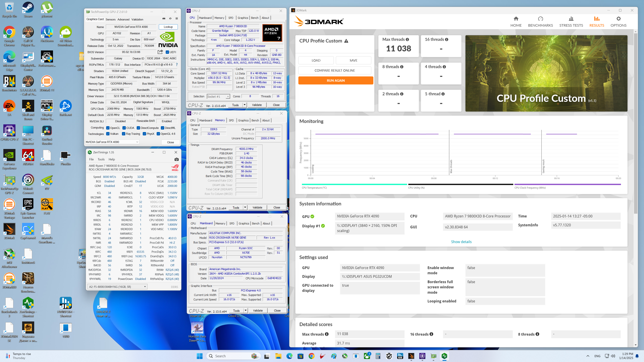644x362 pixels.
Task: Open File Explorer from the taskbar
Action: 278,356
